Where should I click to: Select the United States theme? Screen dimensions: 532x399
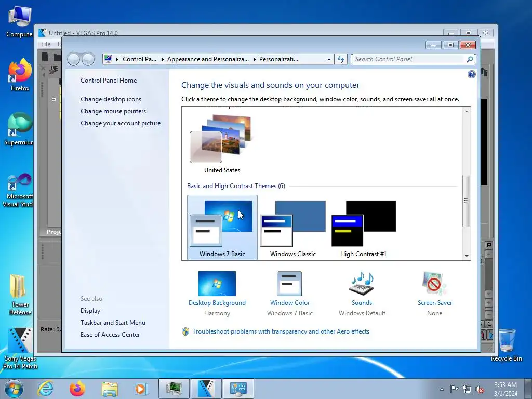pyautogui.click(x=222, y=143)
